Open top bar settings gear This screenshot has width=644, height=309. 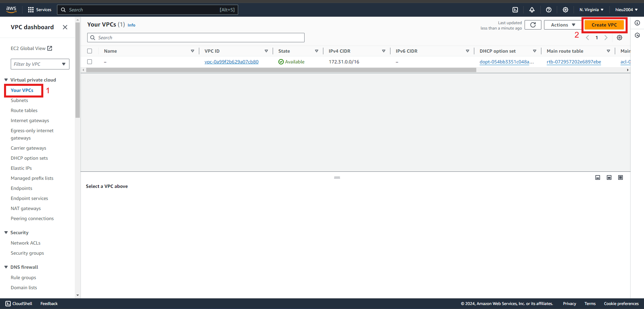(566, 10)
